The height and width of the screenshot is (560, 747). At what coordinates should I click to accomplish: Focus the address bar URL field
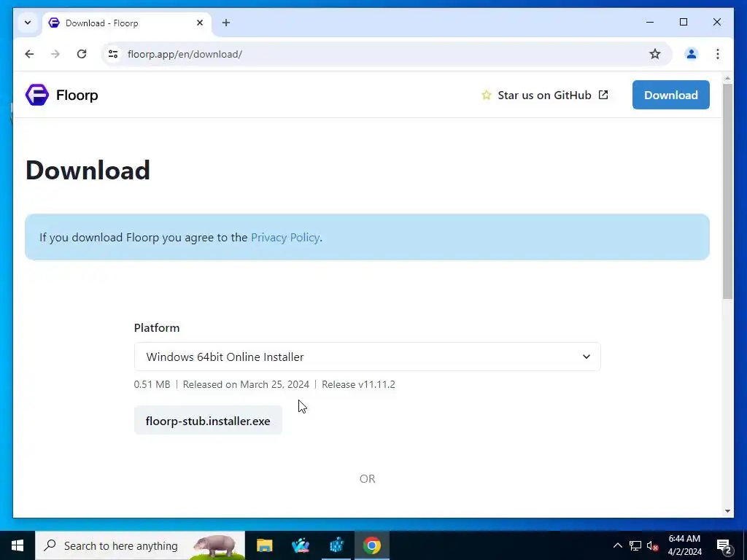(x=386, y=54)
